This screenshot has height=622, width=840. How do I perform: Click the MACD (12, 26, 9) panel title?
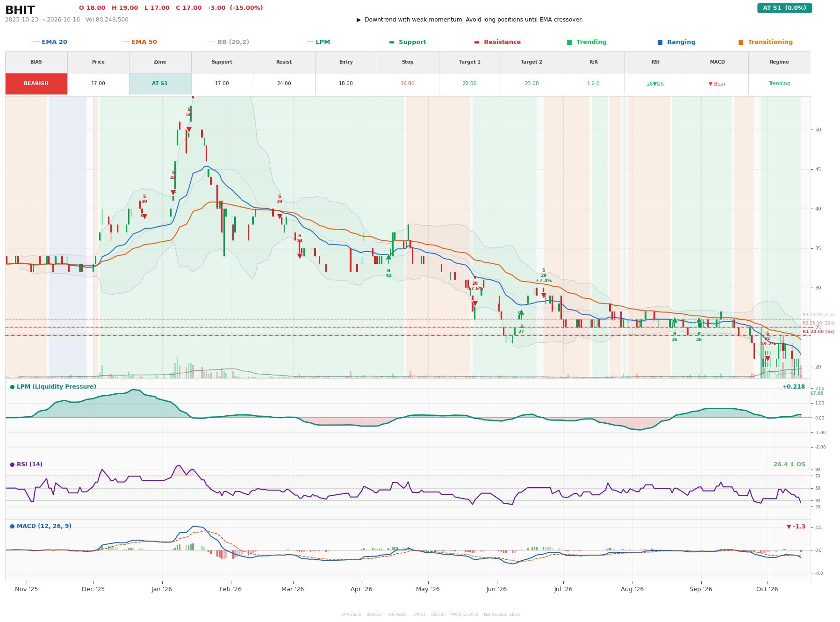41,526
